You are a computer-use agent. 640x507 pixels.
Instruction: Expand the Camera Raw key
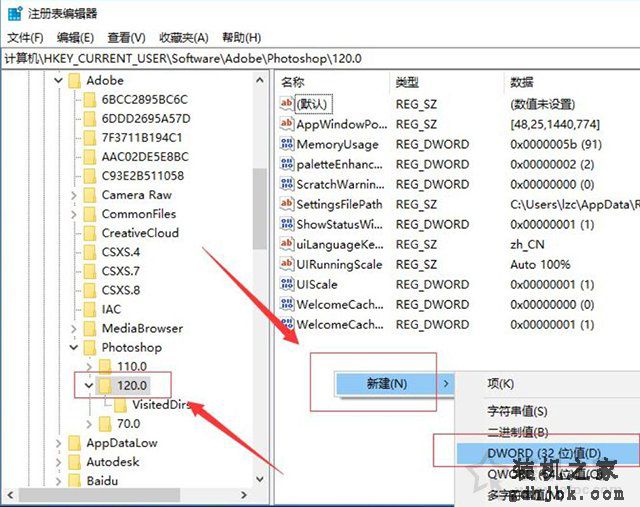(x=74, y=195)
